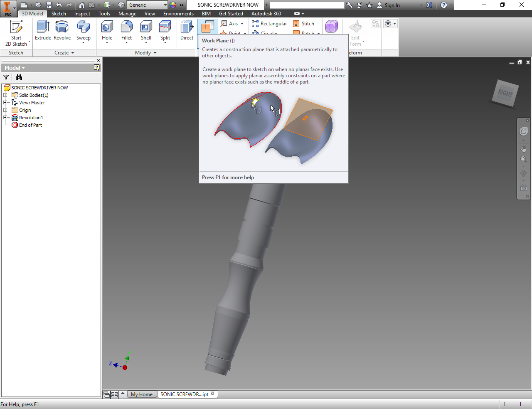Save the document with floppy icon
The width and height of the screenshot is (532, 409).
click(49, 5)
